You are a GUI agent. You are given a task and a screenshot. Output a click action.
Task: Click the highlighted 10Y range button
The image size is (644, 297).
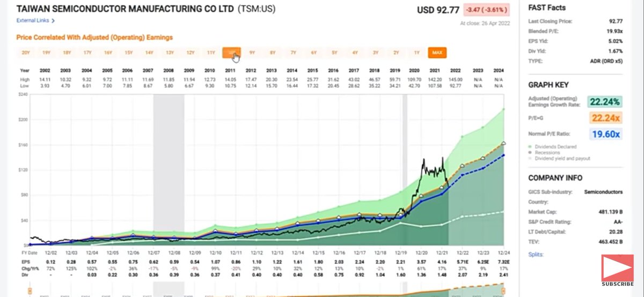(x=231, y=53)
